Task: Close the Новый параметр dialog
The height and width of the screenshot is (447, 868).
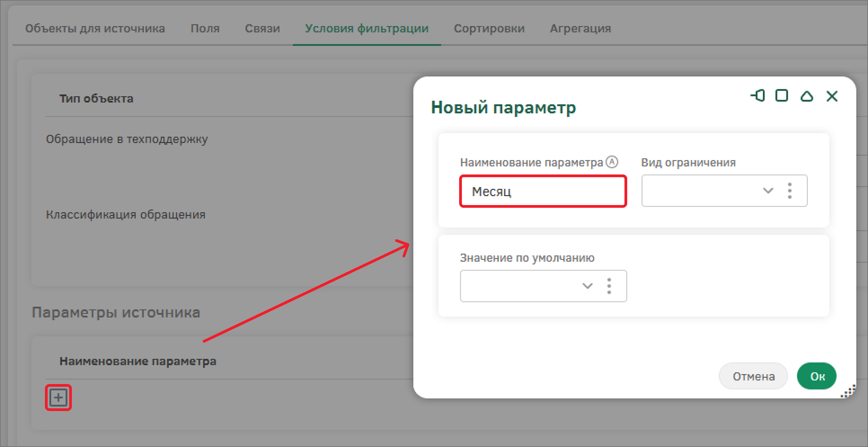Action: pyautogui.click(x=832, y=96)
